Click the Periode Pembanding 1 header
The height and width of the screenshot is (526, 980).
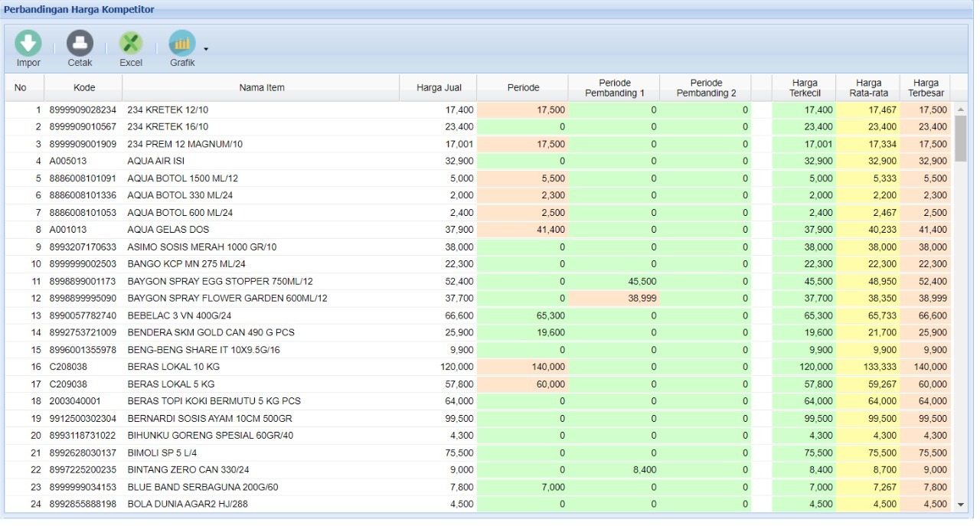(614, 88)
